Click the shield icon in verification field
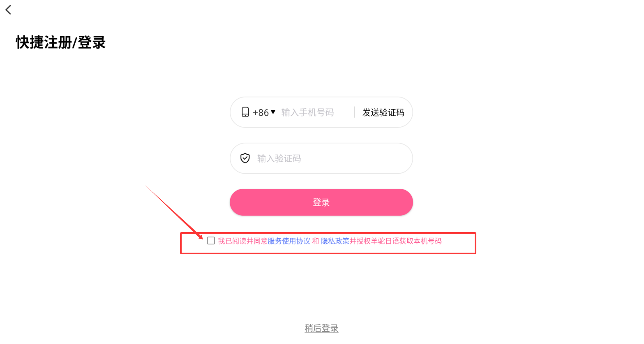Screen dimensions: 644x344 [x=245, y=158]
